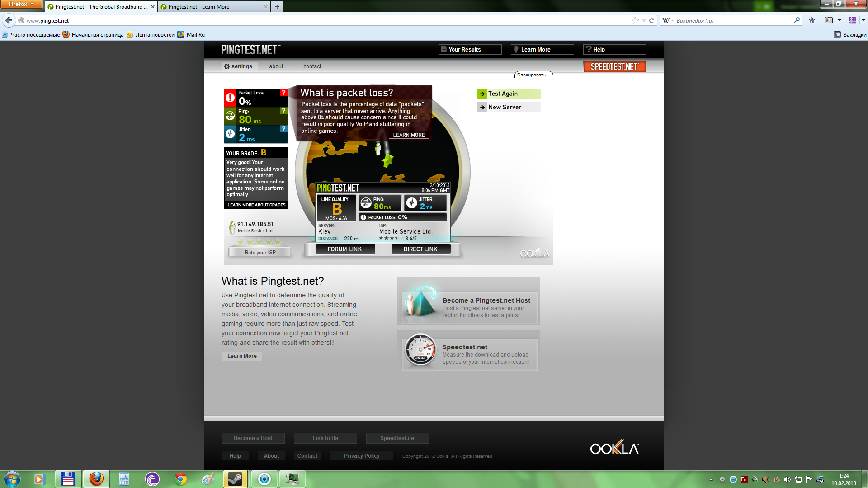
Task: Open Paint from the taskbar
Action: (x=208, y=479)
